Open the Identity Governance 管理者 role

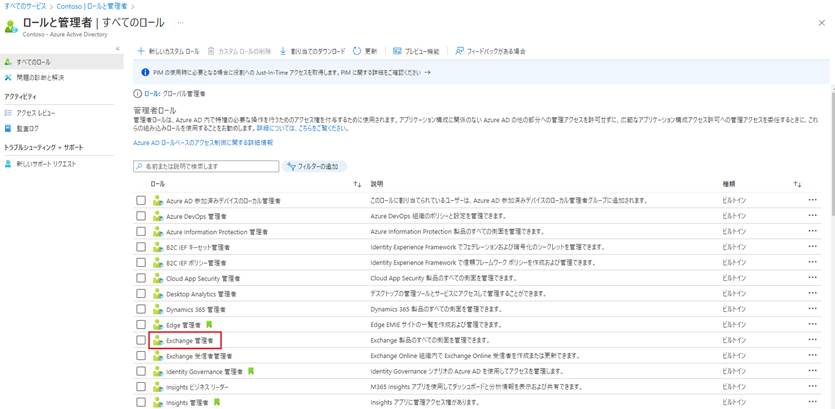[x=204, y=371]
